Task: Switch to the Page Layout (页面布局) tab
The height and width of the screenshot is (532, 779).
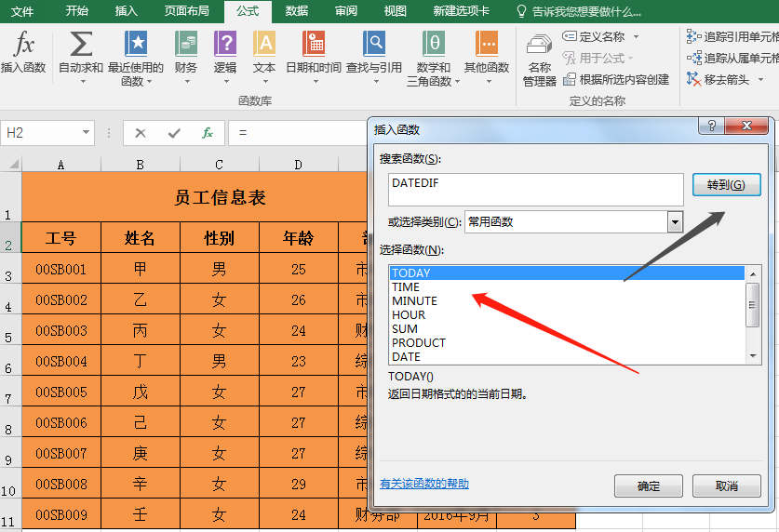Action: pos(187,11)
